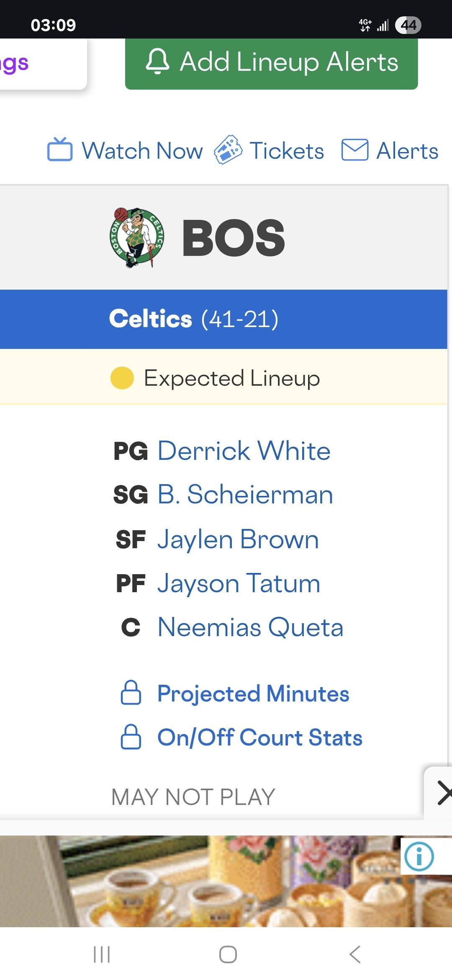Tap the bell icon for lineup alerts
The width and height of the screenshot is (452, 980).
157,62
